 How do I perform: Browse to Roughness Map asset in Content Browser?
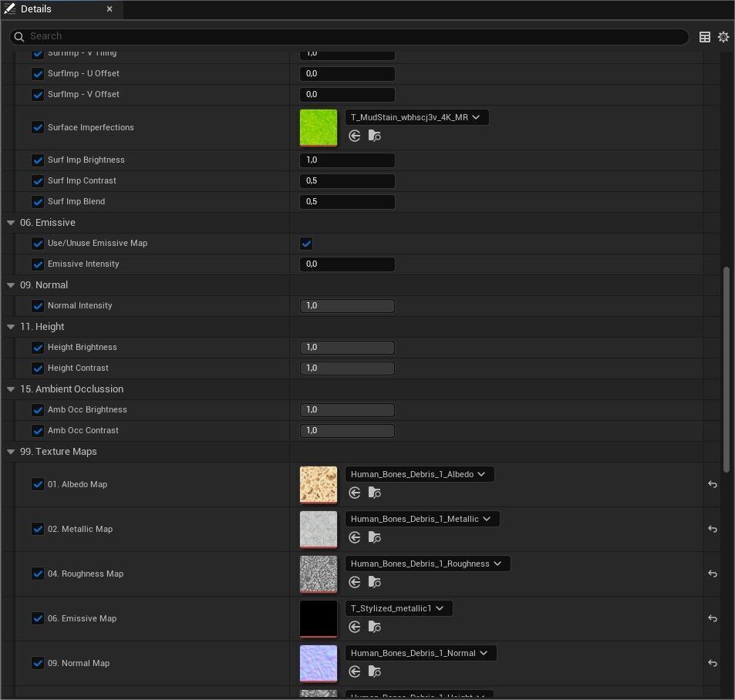click(374, 582)
